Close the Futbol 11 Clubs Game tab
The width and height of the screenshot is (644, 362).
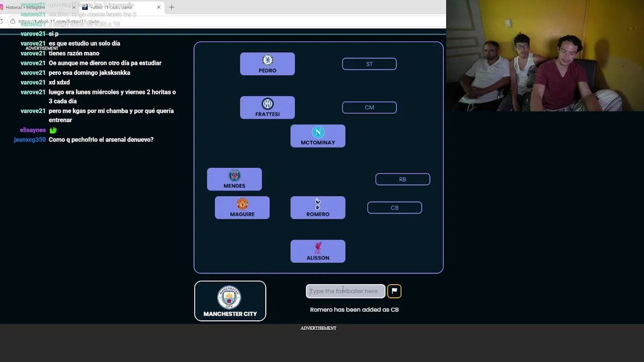tap(159, 7)
